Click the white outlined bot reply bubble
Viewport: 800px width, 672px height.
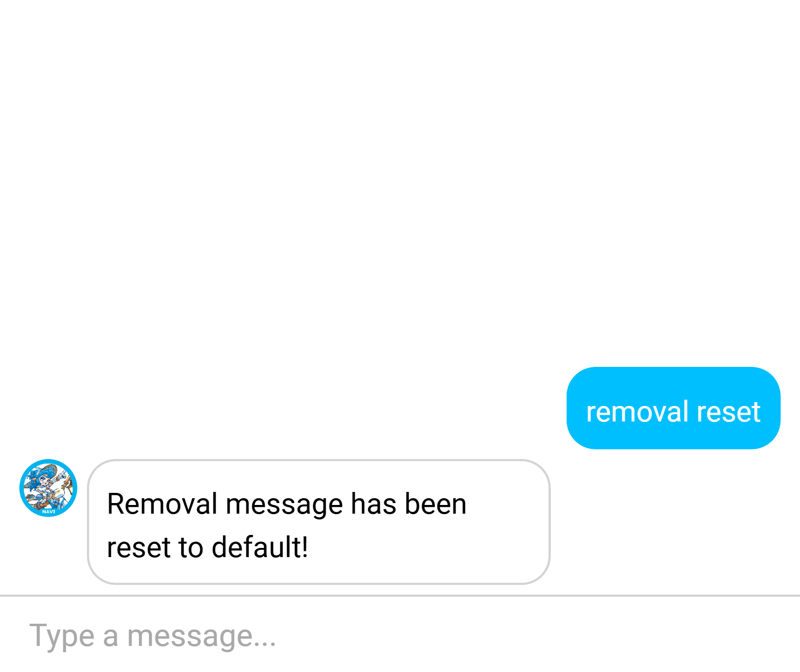click(x=319, y=522)
